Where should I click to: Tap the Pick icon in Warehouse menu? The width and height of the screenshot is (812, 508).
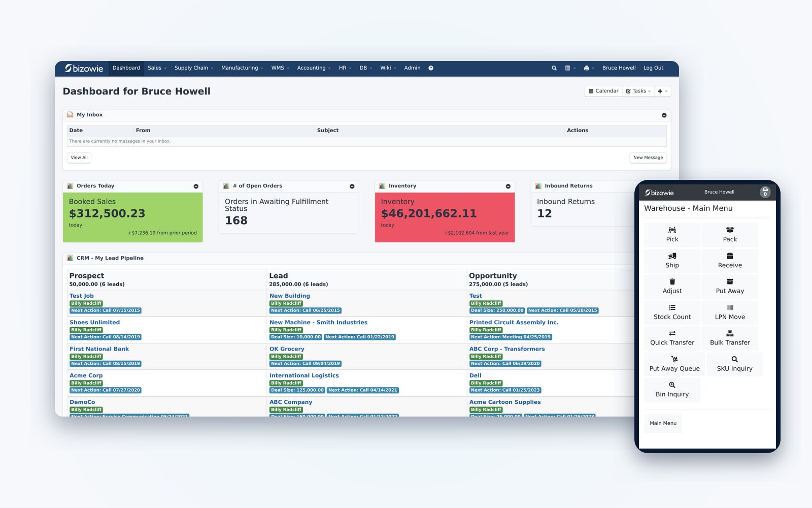click(672, 230)
